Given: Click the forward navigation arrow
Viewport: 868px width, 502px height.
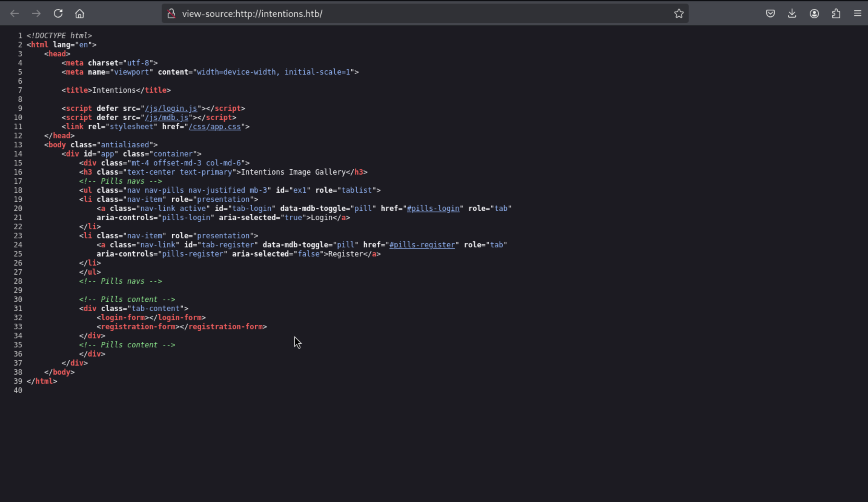Looking at the screenshot, I should tap(36, 14).
